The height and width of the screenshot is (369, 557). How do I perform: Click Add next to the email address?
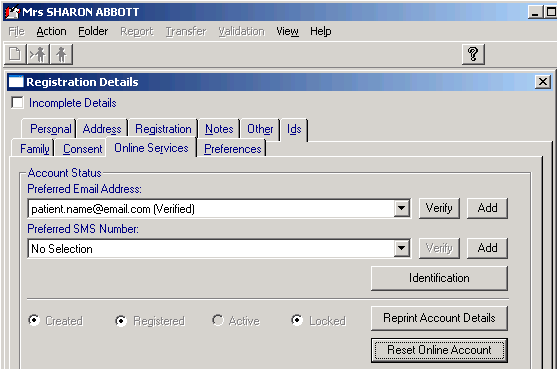(487, 208)
